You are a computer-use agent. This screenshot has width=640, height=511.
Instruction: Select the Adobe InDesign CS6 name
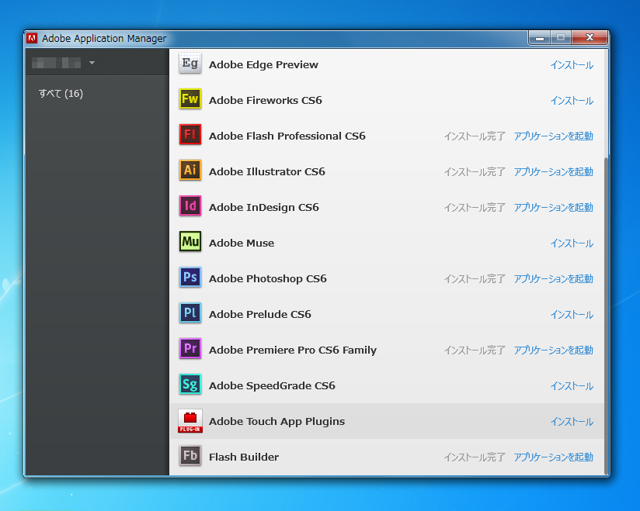[264, 207]
